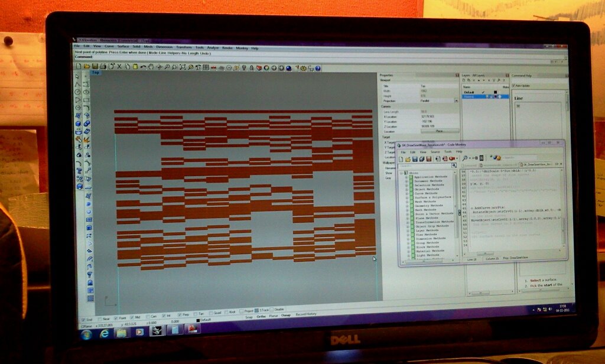Open the Transform menu in Rhino
This screenshot has height=364, width=605.
pos(184,47)
